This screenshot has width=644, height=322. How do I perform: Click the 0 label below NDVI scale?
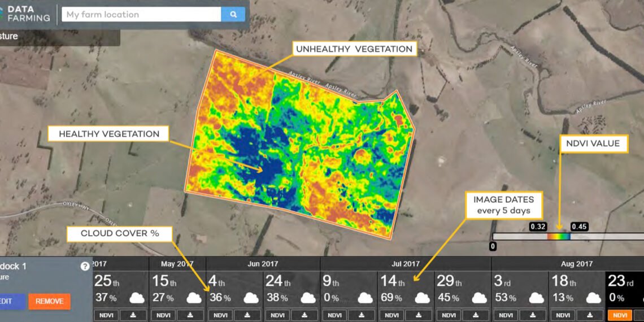[493, 246]
